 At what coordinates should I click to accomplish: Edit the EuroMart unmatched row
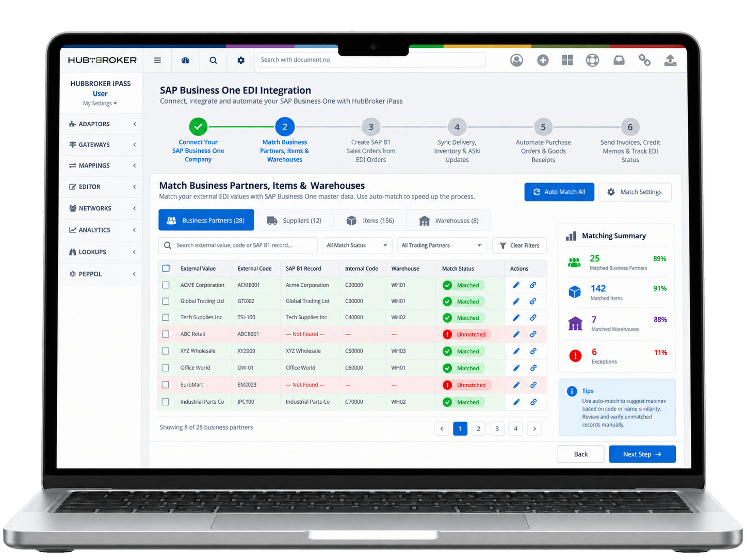click(516, 385)
